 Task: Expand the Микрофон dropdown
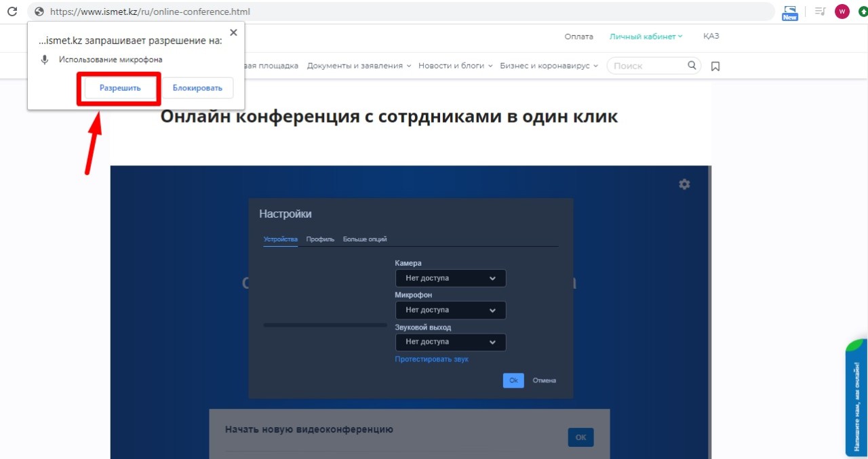pos(450,310)
